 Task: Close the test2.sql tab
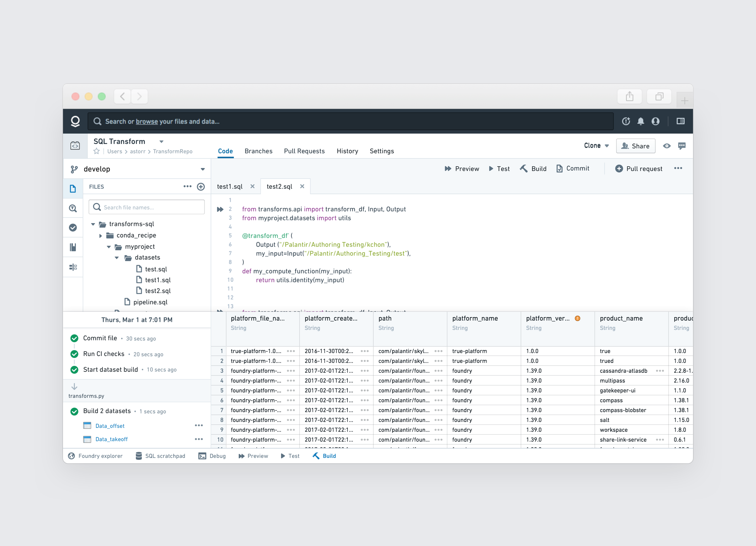[302, 186]
